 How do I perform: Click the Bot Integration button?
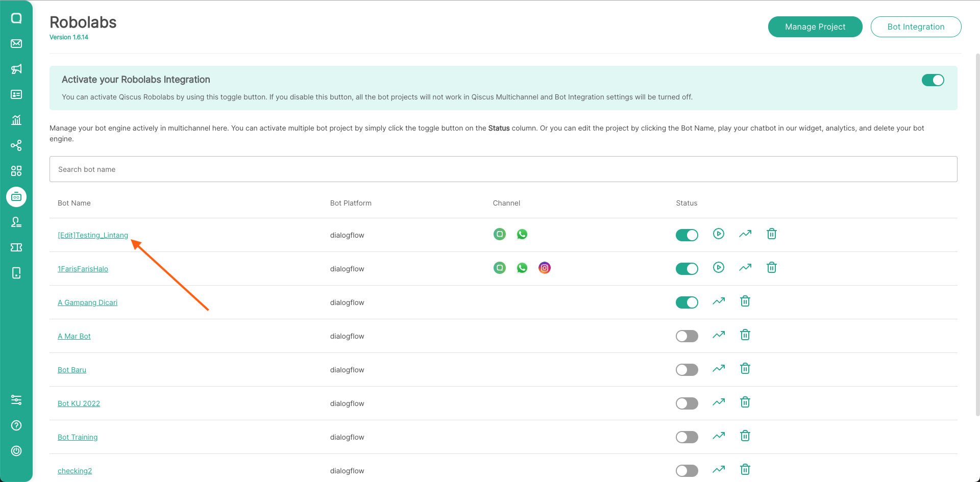pyautogui.click(x=916, y=27)
